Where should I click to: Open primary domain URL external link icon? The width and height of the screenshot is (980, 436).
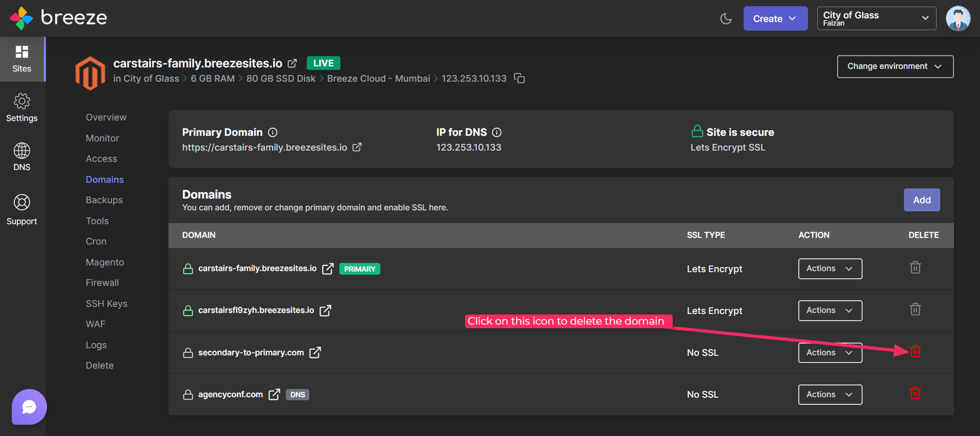point(357,147)
